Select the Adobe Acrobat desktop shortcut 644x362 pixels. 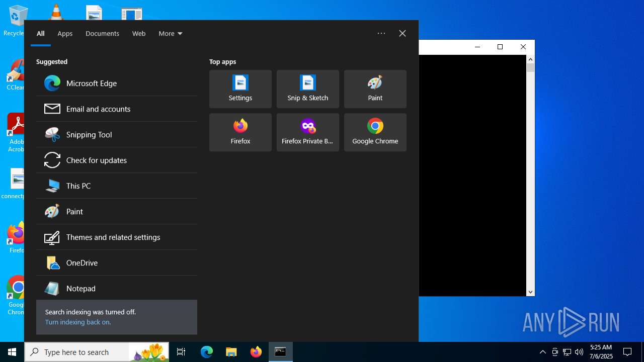click(x=17, y=133)
